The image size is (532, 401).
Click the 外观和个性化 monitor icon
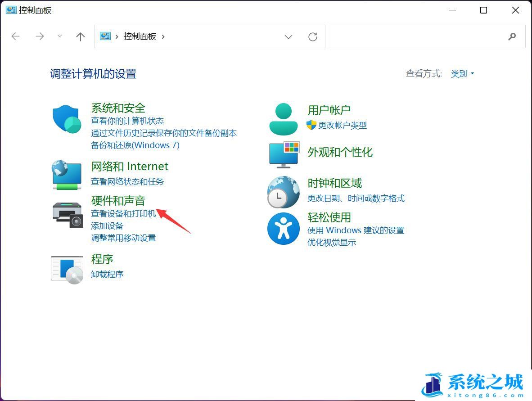click(x=283, y=155)
